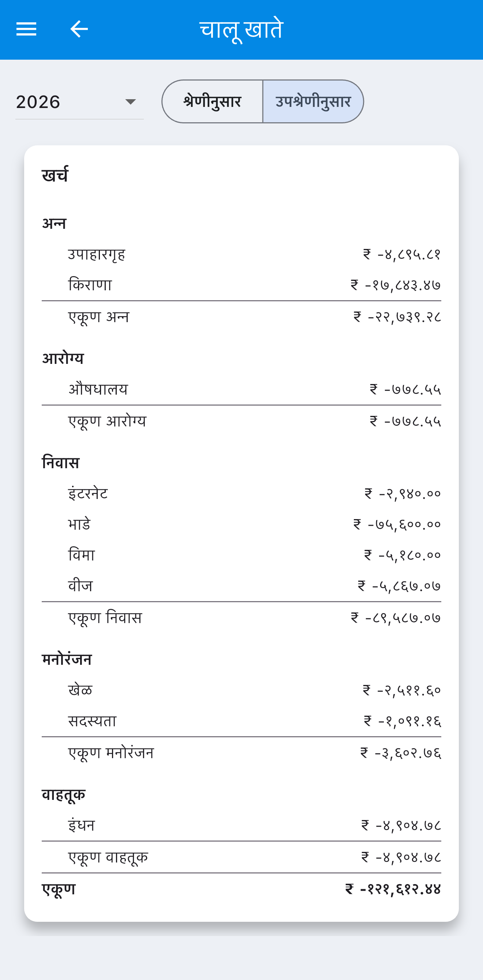Go back using the arrow icon
This screenshot has height=980, width=483.
pos(79,29)
